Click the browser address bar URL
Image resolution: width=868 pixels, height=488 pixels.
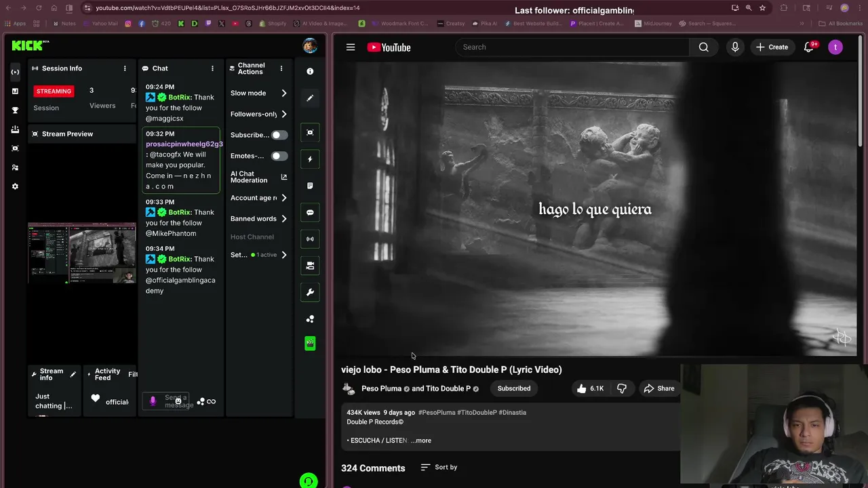coord(227,8)
